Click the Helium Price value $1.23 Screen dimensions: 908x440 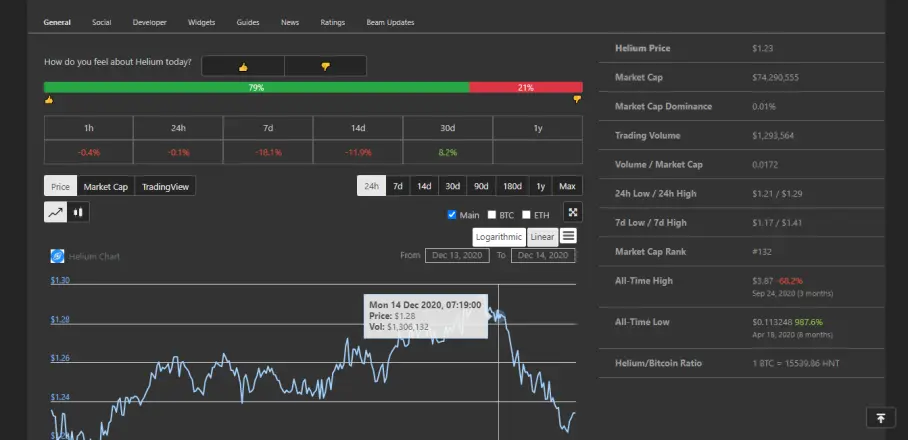(763, 48)
